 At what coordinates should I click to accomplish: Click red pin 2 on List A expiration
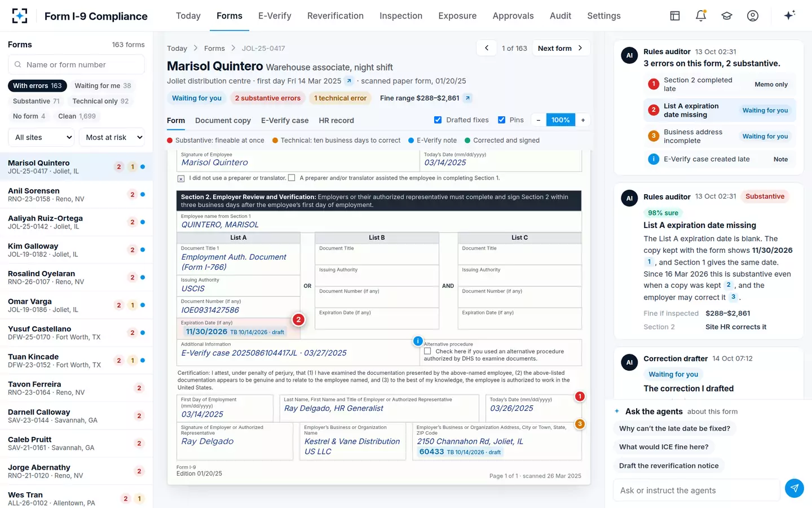point(299,319)
